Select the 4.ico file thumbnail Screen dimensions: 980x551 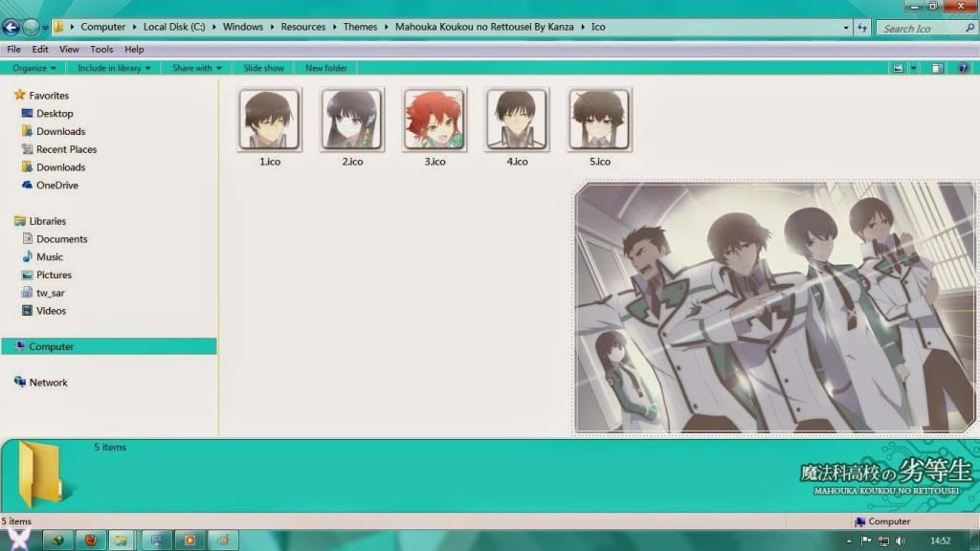click(x=517, y=120)
